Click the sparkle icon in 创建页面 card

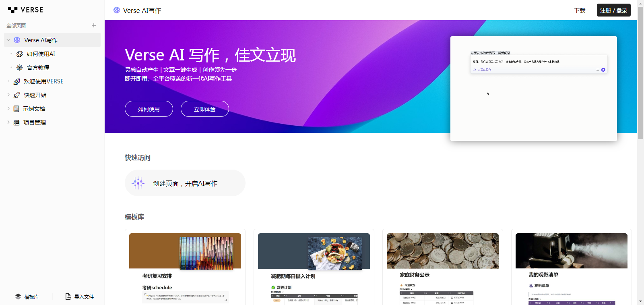click(138, 183)
